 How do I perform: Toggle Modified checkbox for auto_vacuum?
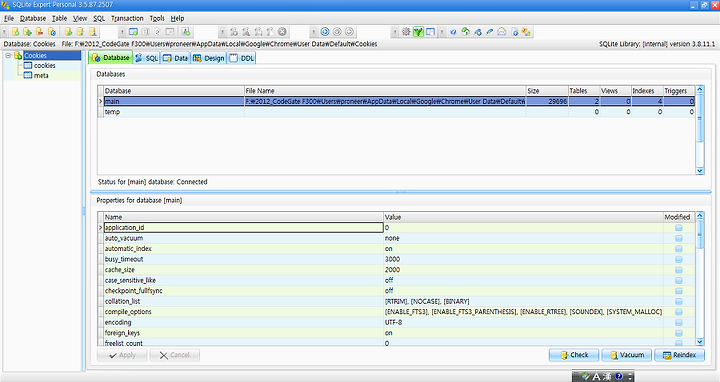(679, 238)
